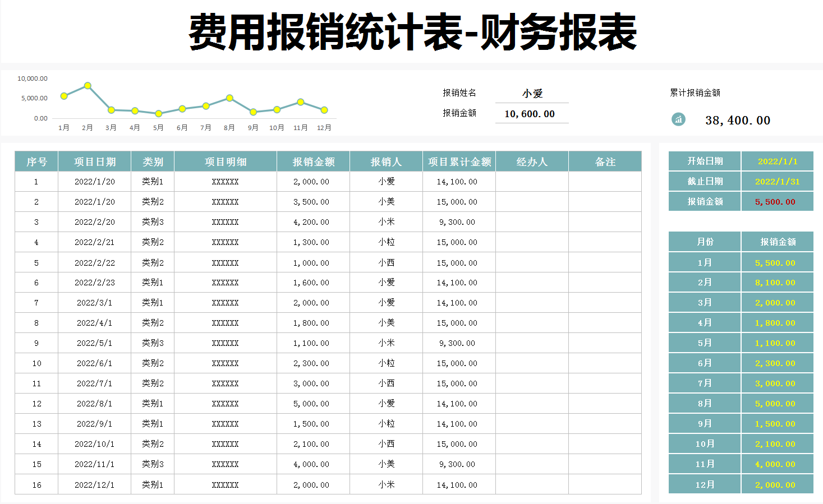Select the 序号 column header

pos(36,161)
